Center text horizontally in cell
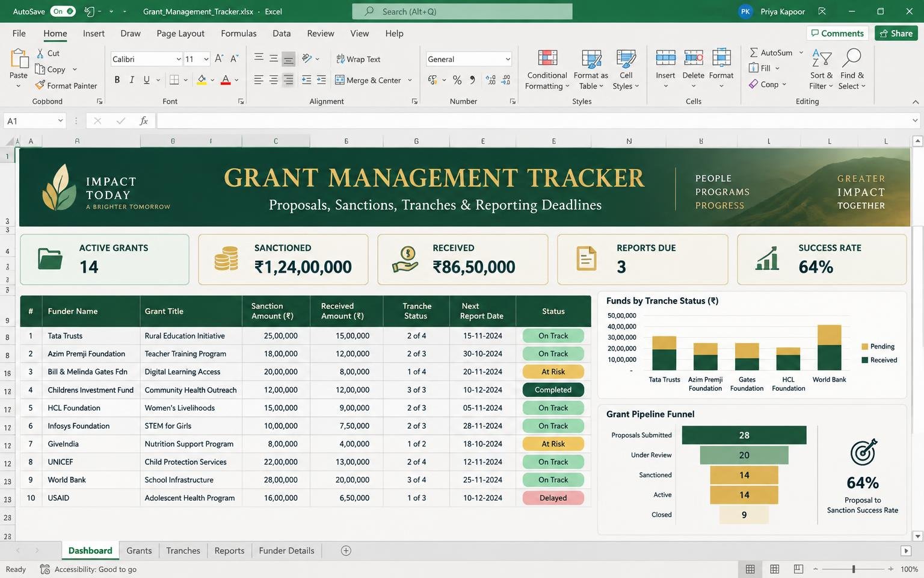Screen dimensions: 924x578 [274, 79]
